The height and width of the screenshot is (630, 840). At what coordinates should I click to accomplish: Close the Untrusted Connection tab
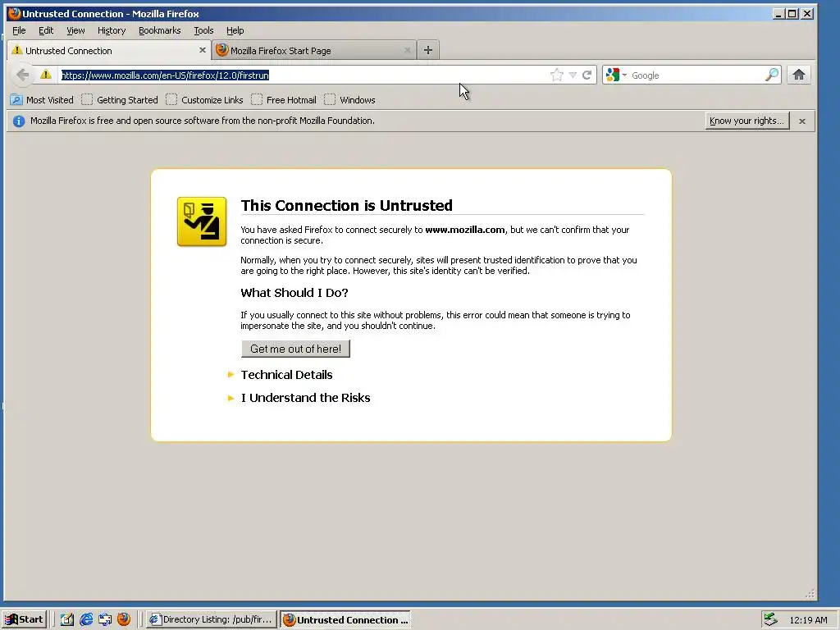[202, 50]
